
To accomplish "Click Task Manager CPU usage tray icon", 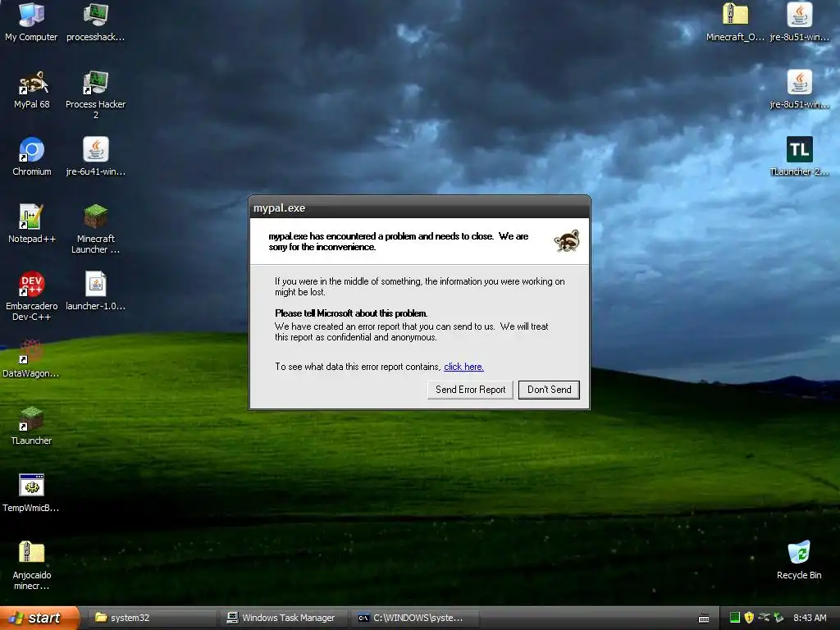I will [734, 618].
